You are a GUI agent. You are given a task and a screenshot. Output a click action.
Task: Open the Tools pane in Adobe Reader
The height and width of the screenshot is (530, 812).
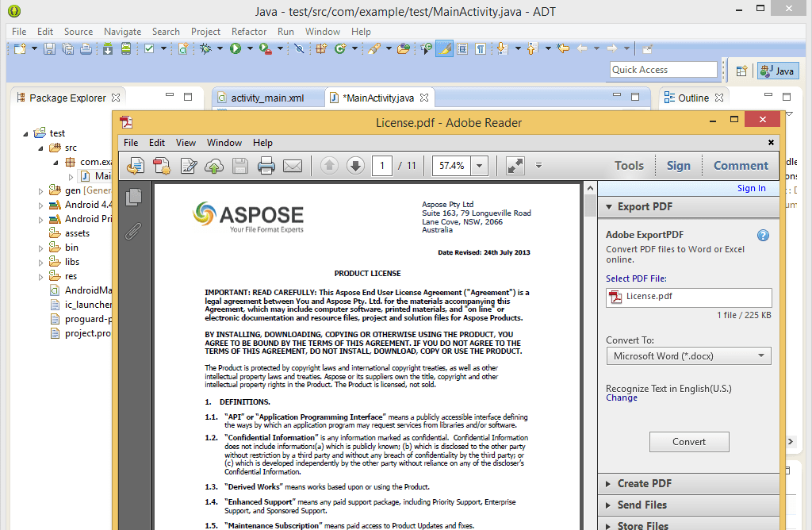pos(629,166)
